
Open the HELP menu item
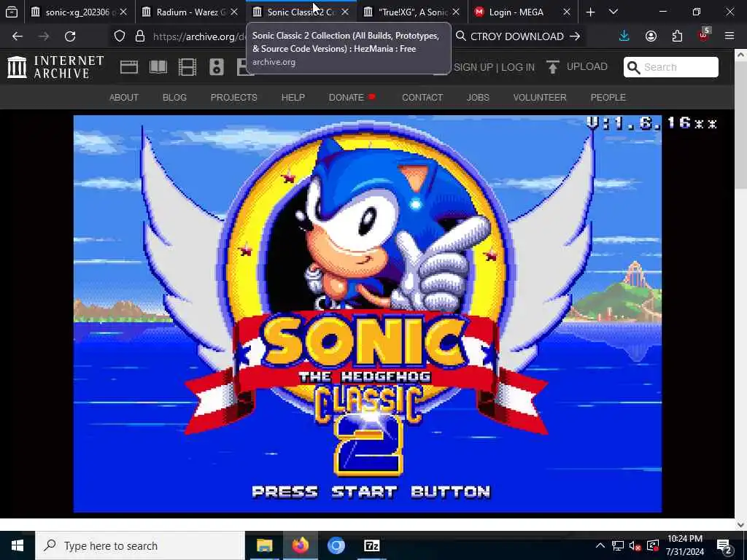tap(293, 97)
